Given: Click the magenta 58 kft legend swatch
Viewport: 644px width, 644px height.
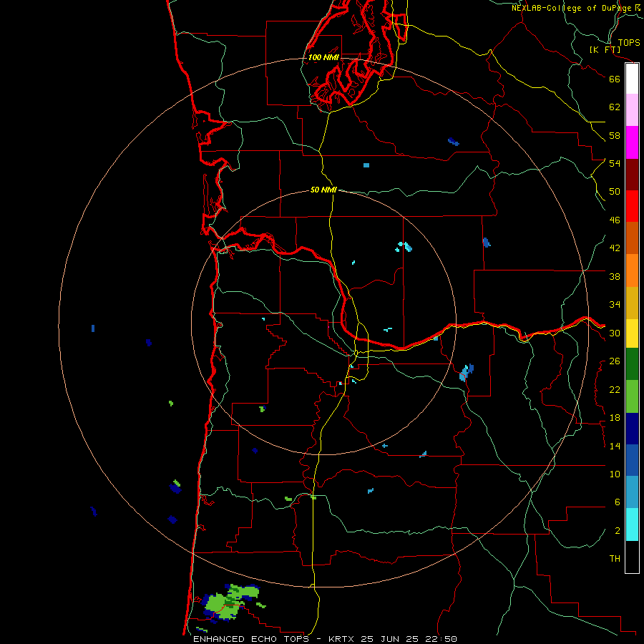Looking at the screenshot, I should click(x=632, y=142).
